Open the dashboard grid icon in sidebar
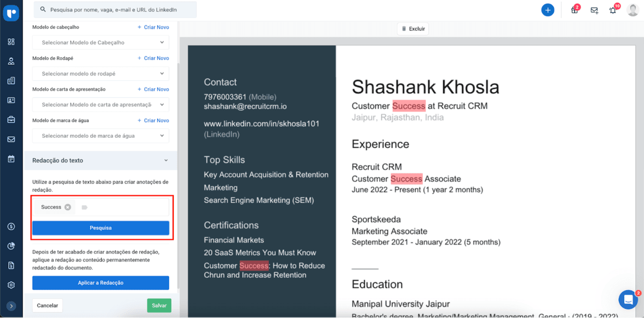Screen dimensions: 644x318 tap(11, 42)
